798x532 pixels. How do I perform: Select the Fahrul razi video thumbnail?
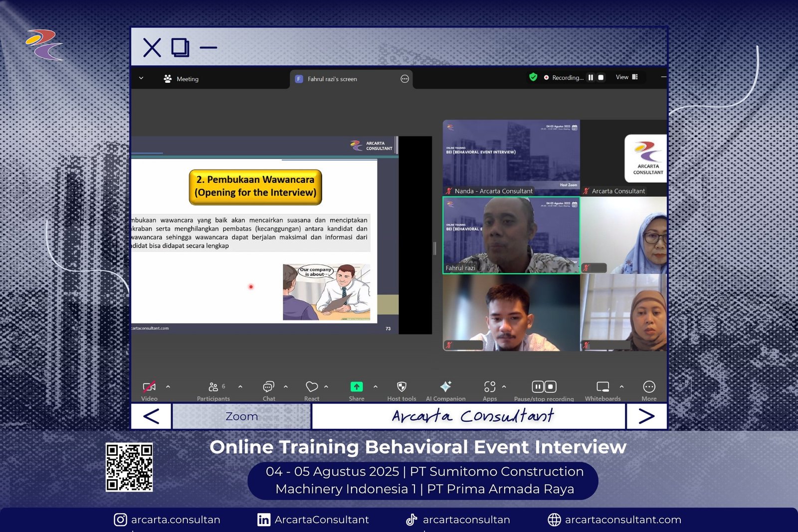pos(511,235)
